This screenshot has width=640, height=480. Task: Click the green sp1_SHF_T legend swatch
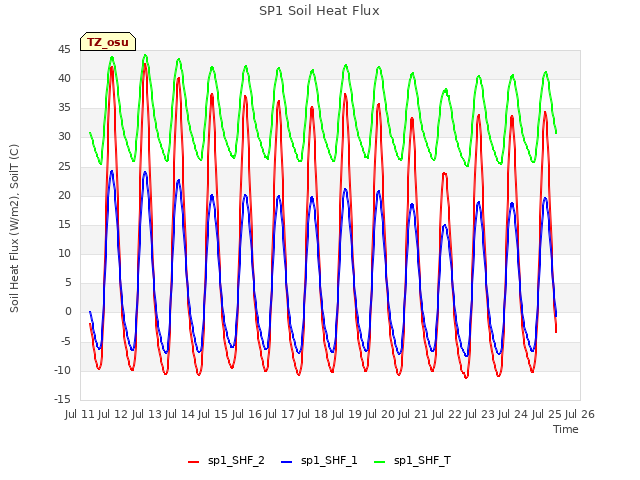[380, 462]
